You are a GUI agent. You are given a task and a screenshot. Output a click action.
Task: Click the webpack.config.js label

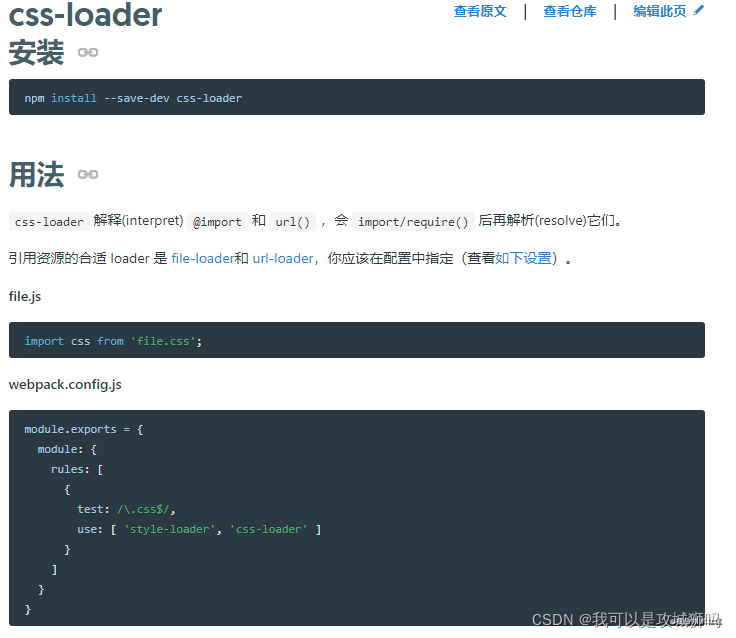pyautogui.click(x=65, y=384)
